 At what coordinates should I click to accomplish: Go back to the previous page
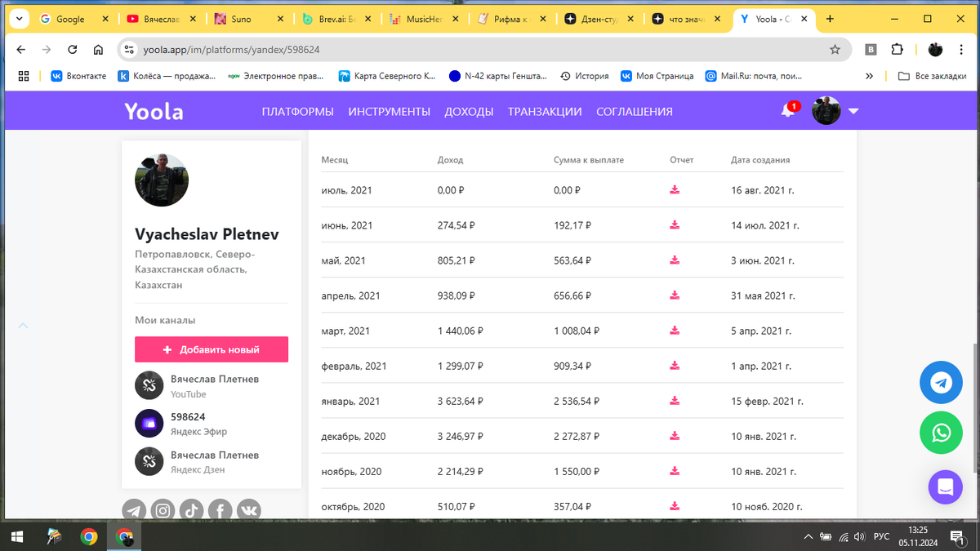[x=20, y=50]
